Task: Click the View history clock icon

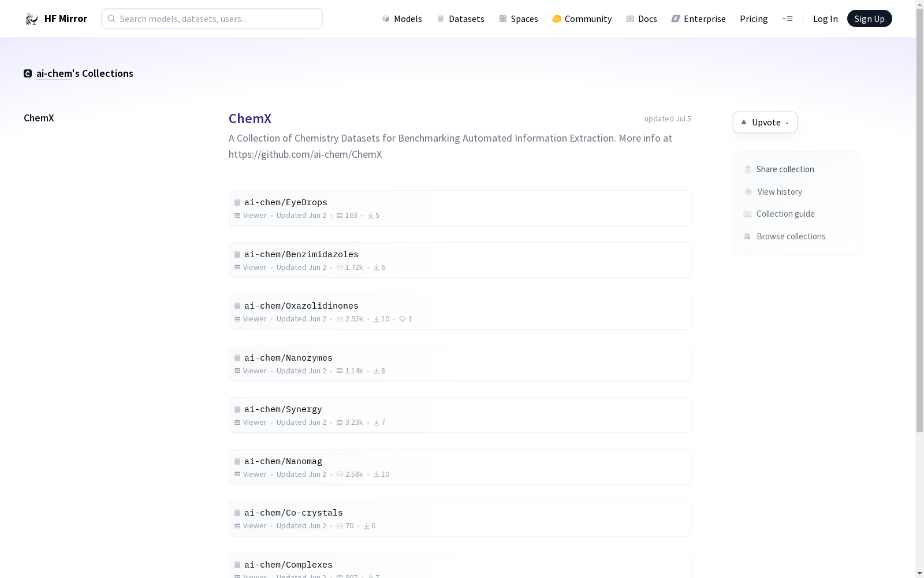Action: tap(748, 192)
